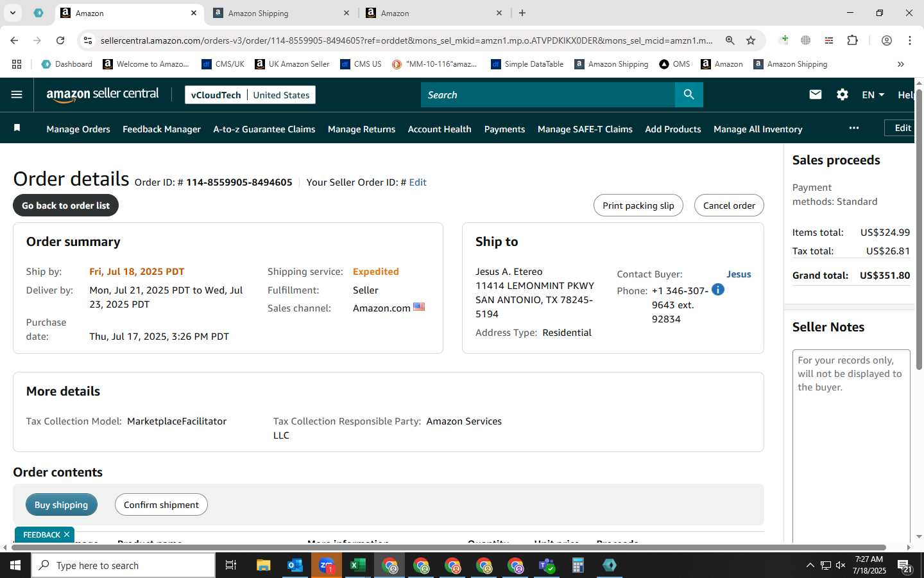This screenshot has height=578, width=924.
Task: Open Feedback Manager menu item
Action: [162, 129]
